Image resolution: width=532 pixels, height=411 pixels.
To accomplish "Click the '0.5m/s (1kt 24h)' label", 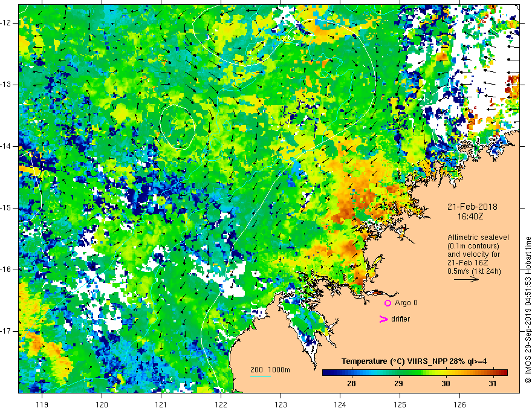I will (474, 271).
